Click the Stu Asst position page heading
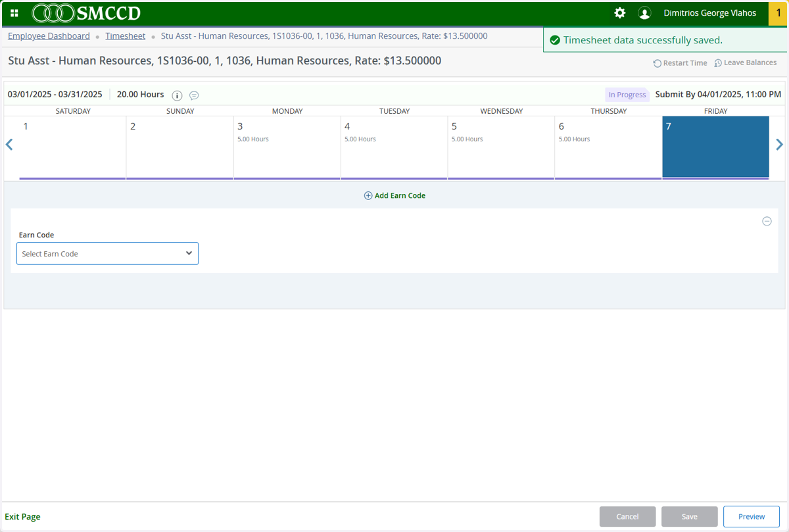 225,60
